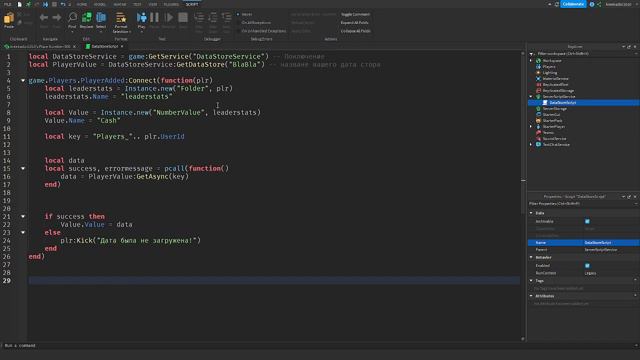Click the Pause playback icon
This screenshot has height=360, width=640.
tap(154, 17)
